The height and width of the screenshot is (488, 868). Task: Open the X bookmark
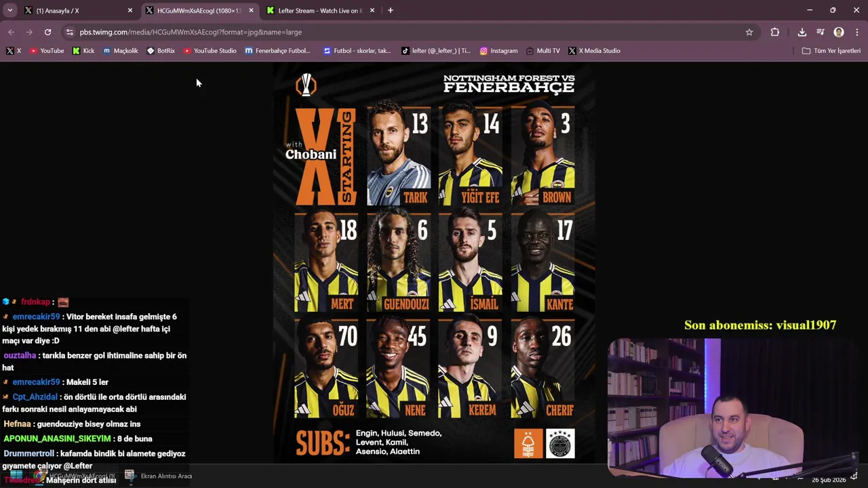coord(14,51)
